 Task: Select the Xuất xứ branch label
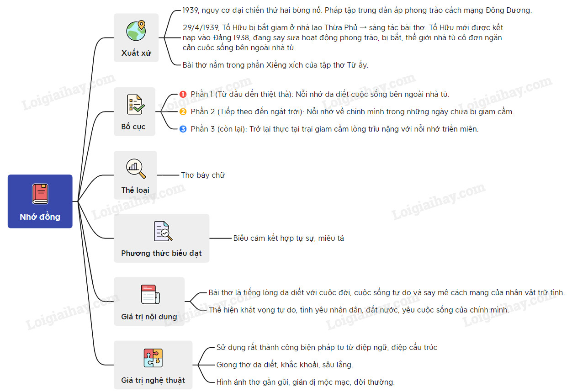[x=136, y=53]
